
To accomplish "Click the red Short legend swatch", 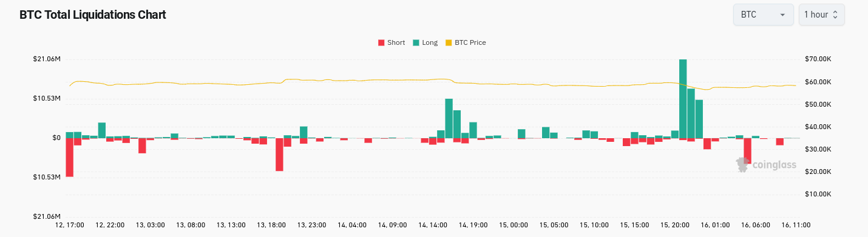I will (381, 42).
